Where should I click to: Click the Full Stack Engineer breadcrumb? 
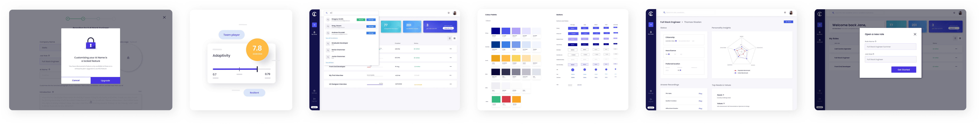coord(670,22)
